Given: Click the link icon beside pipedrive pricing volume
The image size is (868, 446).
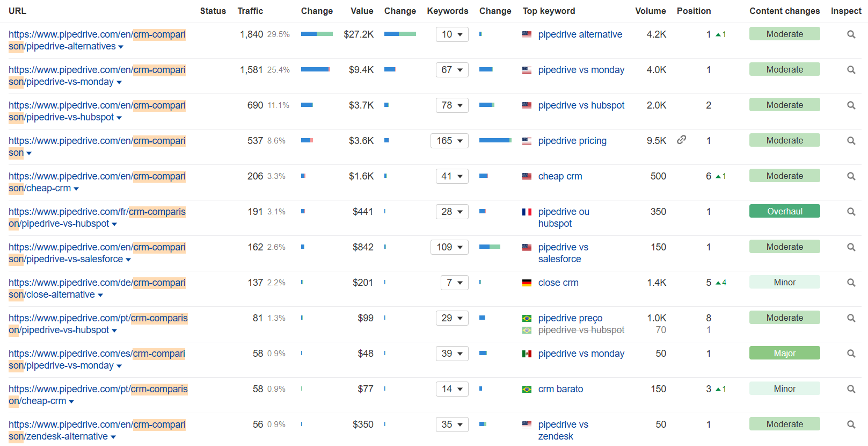Looking at the screenshot, I should [681, 140].
